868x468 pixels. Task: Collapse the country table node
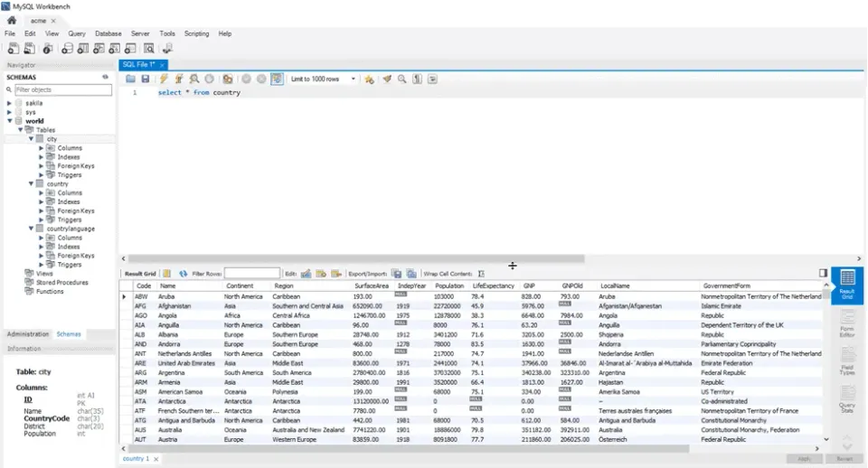pos(31,183)
